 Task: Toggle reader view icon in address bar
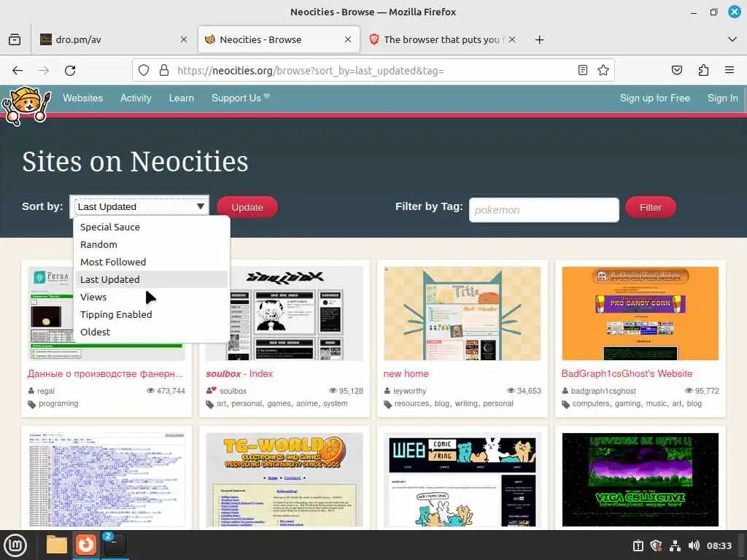click(x=582, y=71)
